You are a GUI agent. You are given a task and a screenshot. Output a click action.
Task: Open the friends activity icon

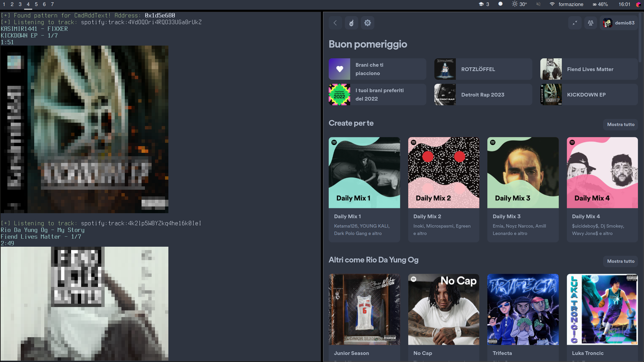coord(591,23)
